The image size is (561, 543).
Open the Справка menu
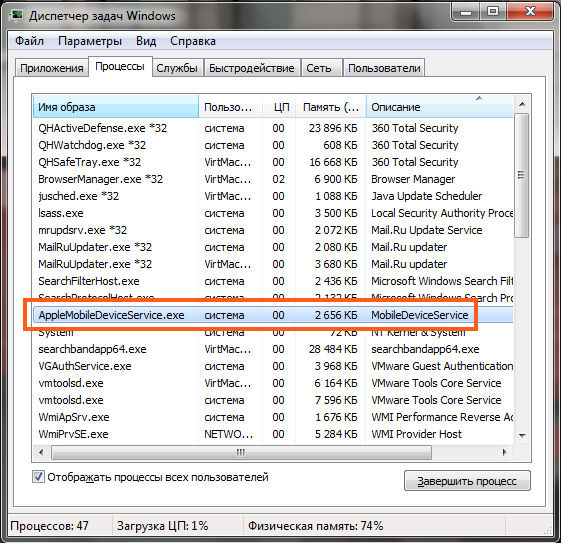click(x=193, y=41)
